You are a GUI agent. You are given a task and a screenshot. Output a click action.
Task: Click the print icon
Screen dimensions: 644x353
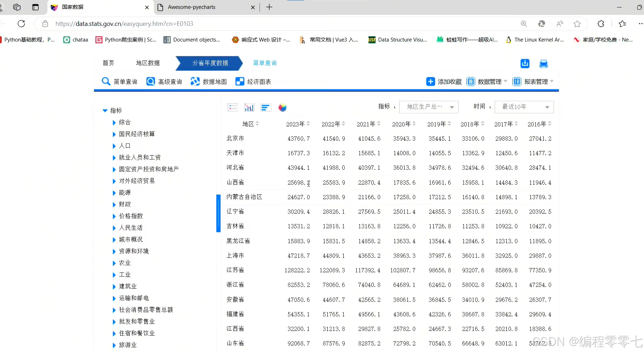pos(543,64)
